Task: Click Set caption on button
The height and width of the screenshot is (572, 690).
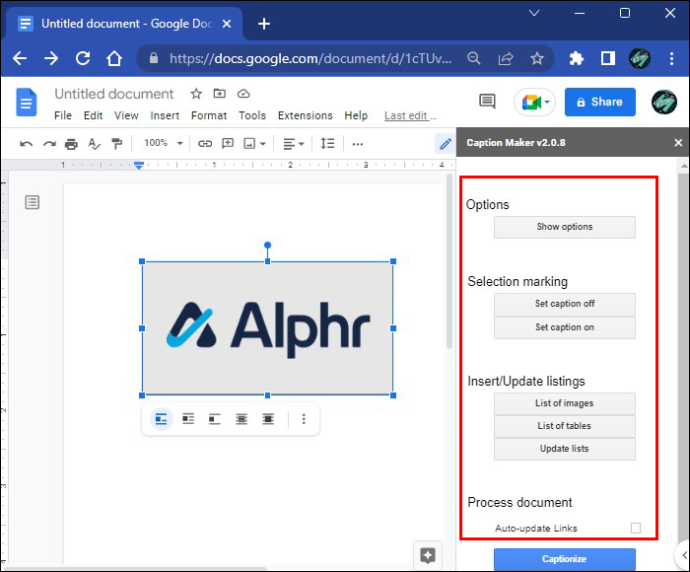Action: pyautogui.click(x=565, y=327)
